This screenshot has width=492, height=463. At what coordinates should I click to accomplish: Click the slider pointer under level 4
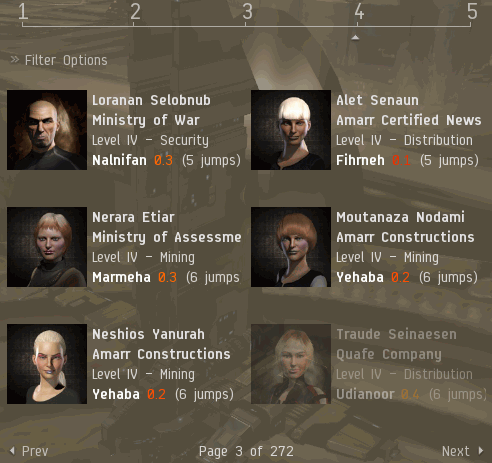tap(355, 37)
